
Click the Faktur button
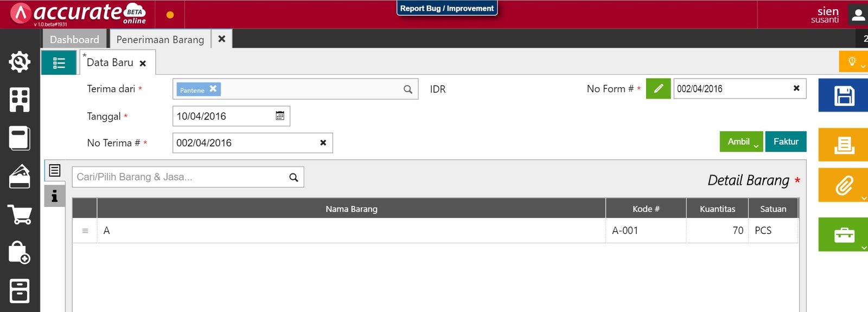coord(786,142)
